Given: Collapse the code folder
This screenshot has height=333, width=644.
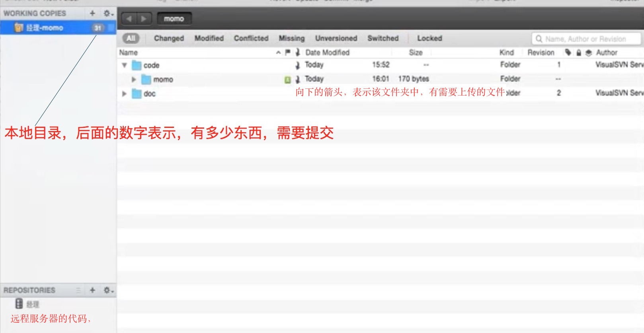Looking at the screenshot, I should pos(124,65).
